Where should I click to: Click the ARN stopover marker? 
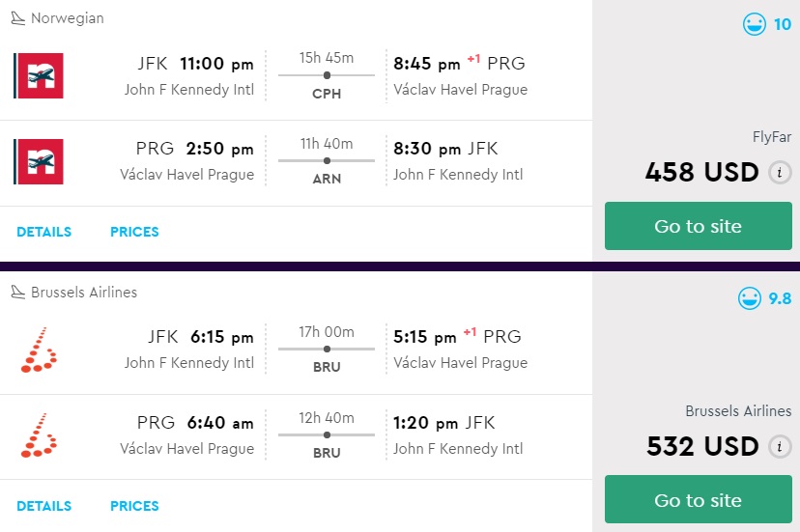[x=327, y=160]
